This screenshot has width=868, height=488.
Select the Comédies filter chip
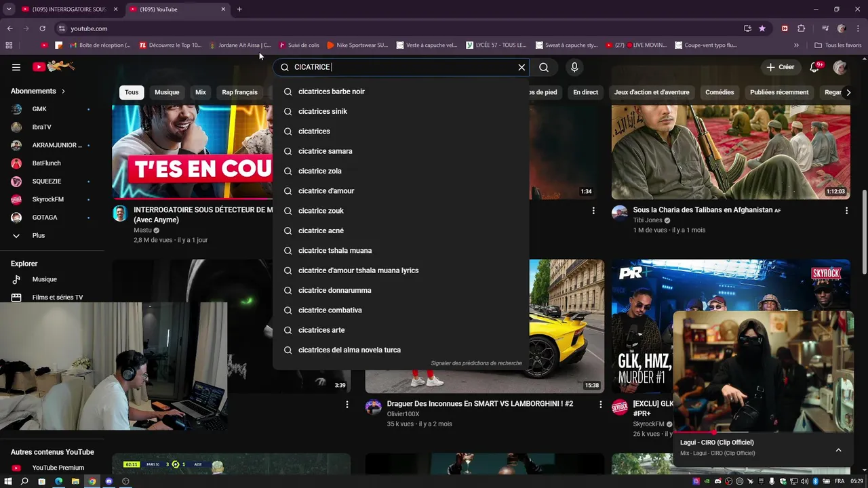point(719,92)
